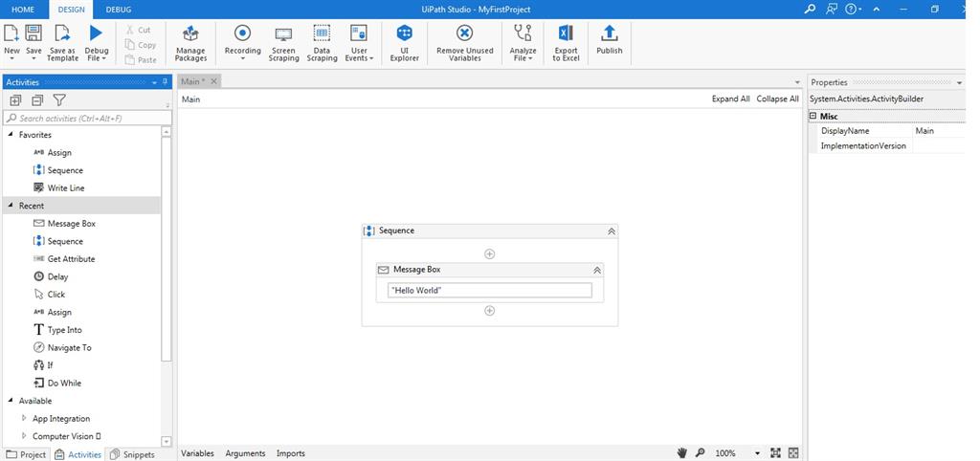Open the Snippets panel tab
Viewport: 980px width, 461px height.
coord(132,454)
